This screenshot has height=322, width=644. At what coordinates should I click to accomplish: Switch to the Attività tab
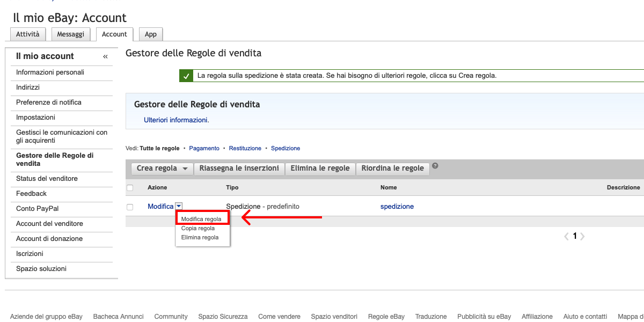pyautogui.click(x=28, y=34)
